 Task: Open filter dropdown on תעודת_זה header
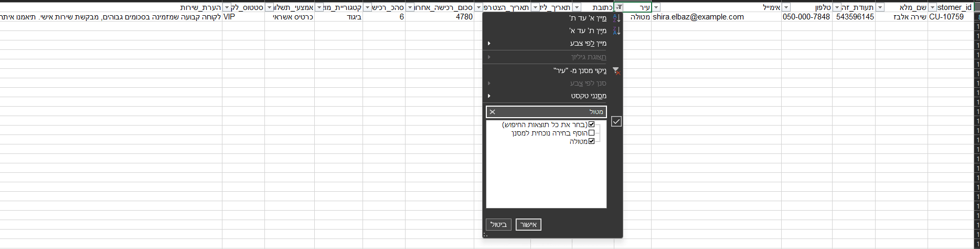pos(837,7)
